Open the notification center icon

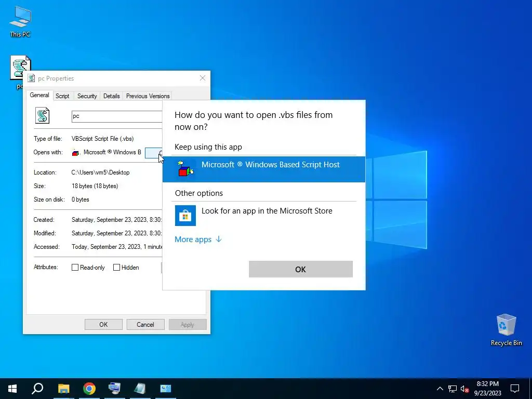click(515, 389)
